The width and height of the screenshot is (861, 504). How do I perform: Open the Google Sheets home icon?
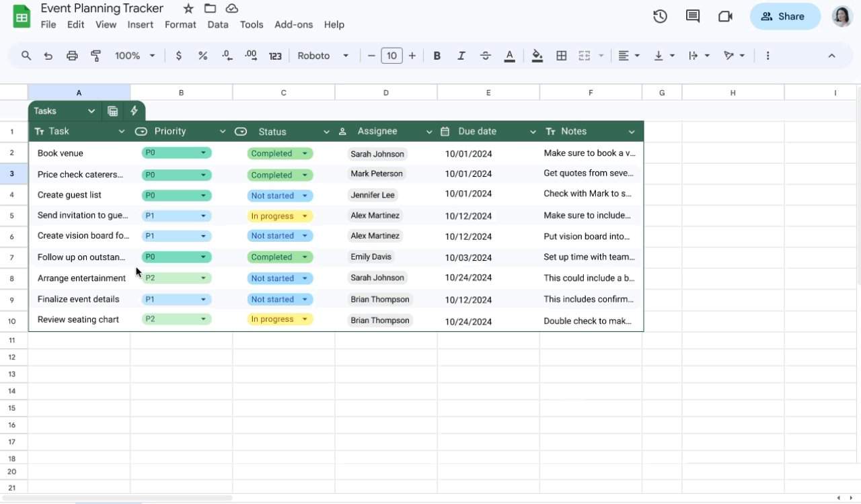coord(22,17)
